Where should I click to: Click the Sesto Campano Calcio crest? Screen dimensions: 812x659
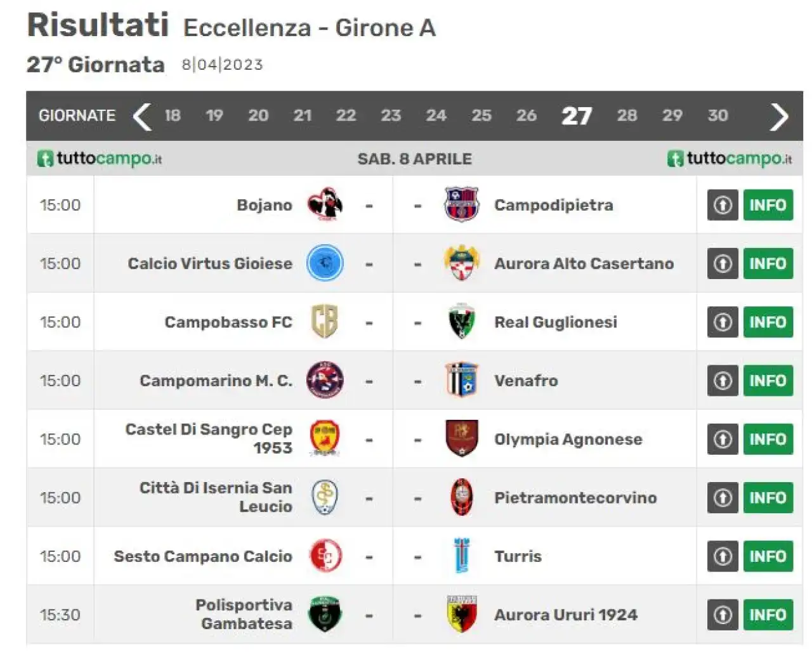click(325, 556)
